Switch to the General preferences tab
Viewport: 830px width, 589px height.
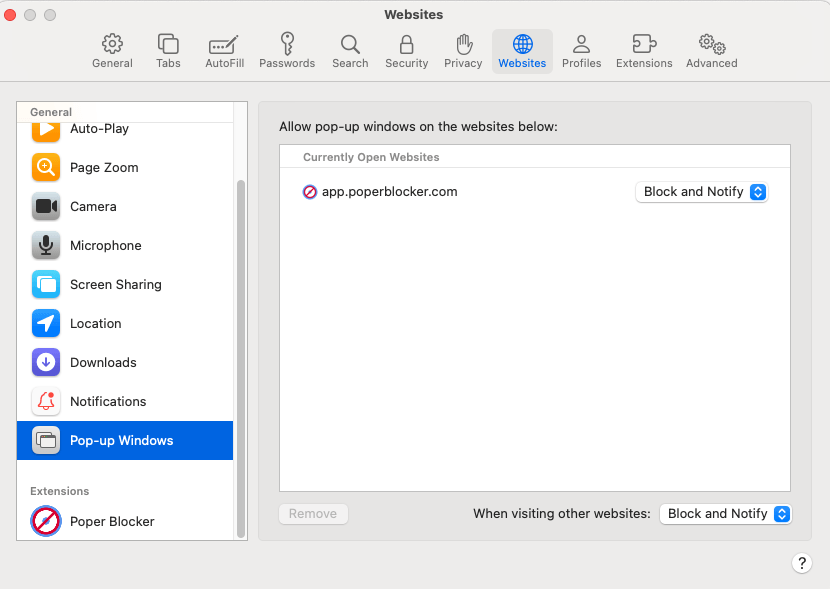(x=112, y=50)
